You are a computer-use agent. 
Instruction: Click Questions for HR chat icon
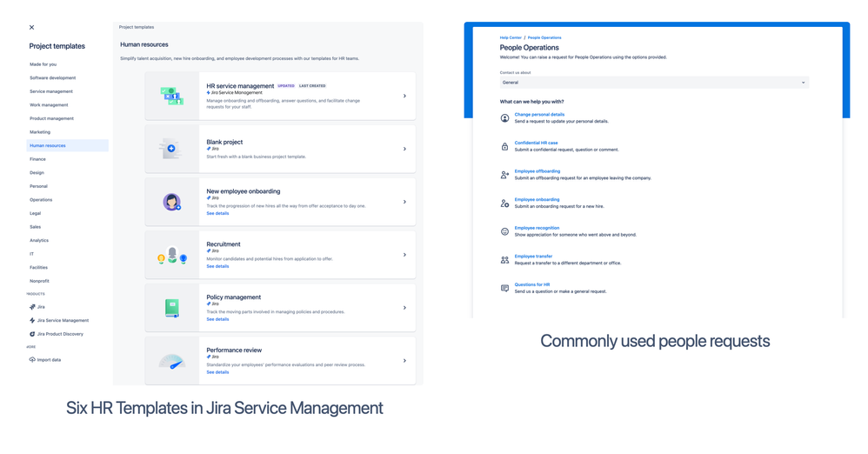coord(504,288)
